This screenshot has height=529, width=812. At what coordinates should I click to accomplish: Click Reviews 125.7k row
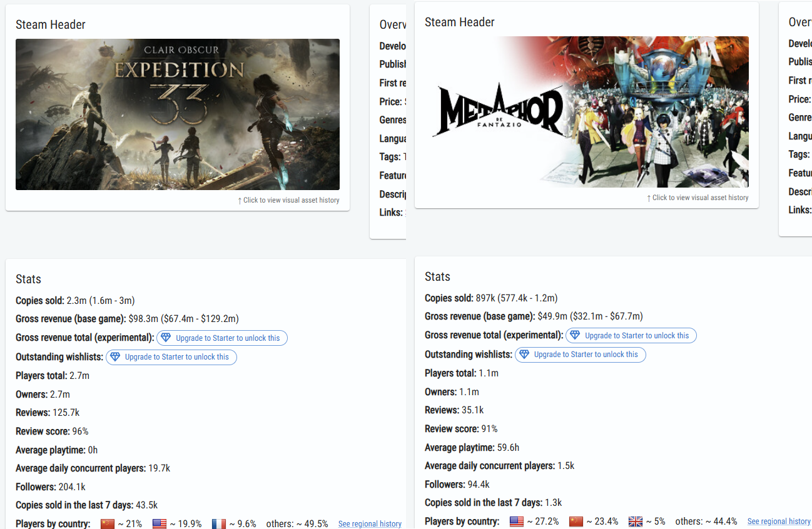pos(48,413)
